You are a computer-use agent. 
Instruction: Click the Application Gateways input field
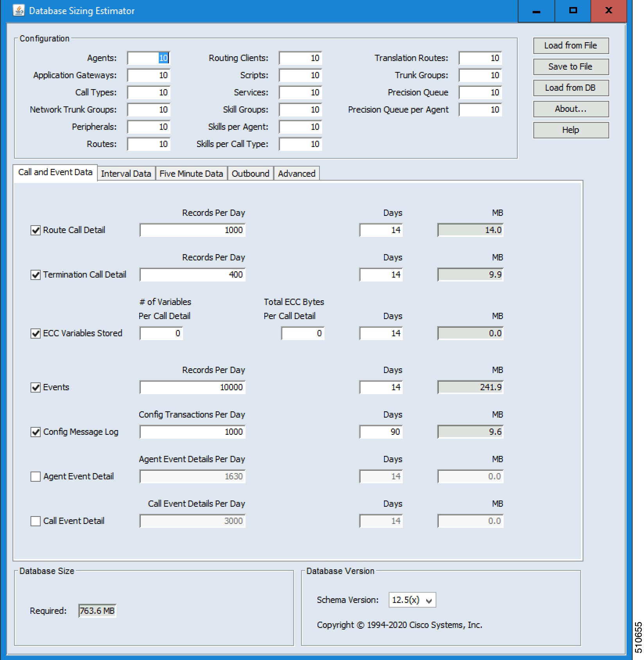click(149, 75)
